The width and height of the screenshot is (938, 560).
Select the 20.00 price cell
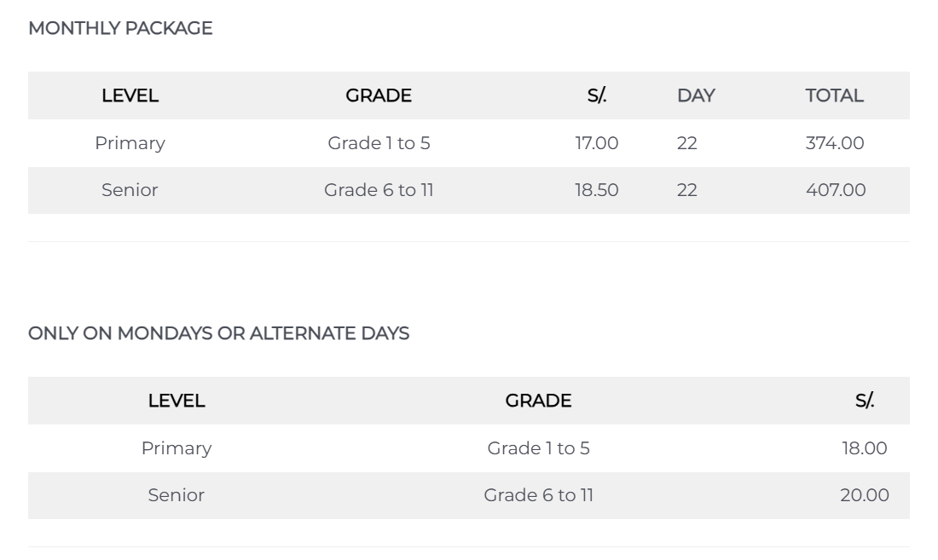pyautogui.click(x=865, y=495)
